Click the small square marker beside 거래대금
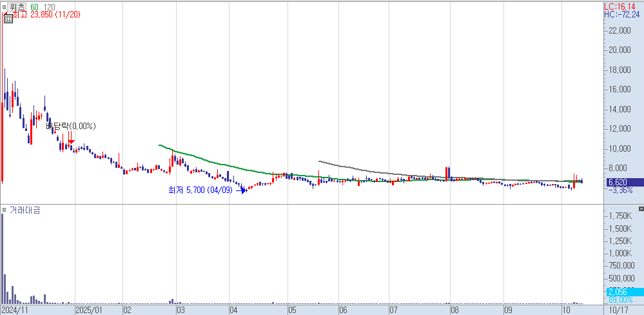Screen dimensions: 644x315 (4, 210)
